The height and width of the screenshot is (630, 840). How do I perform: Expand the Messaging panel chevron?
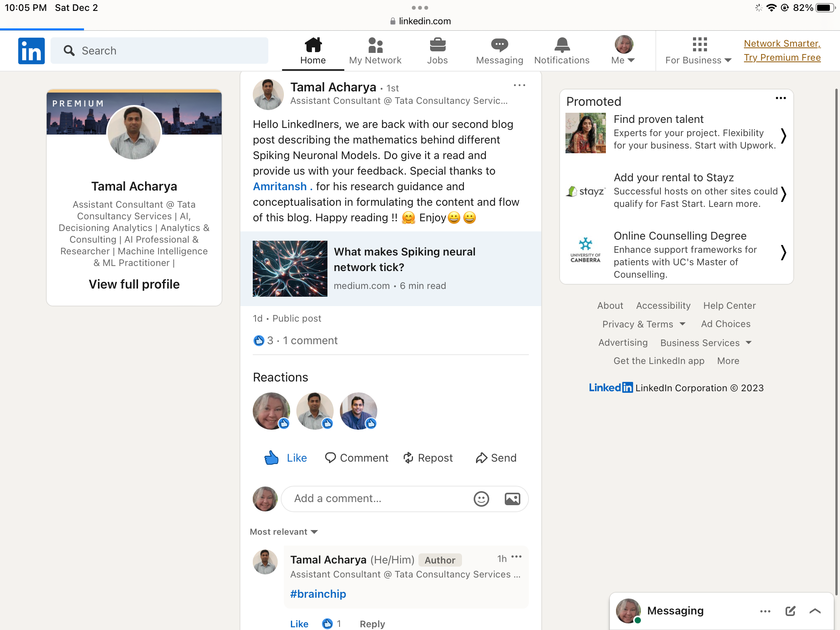point(815,611)
